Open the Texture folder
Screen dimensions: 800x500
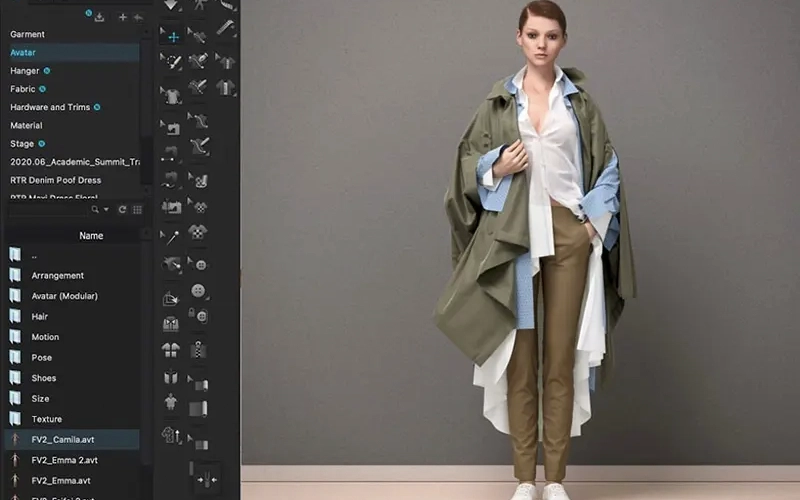[46, 419]
